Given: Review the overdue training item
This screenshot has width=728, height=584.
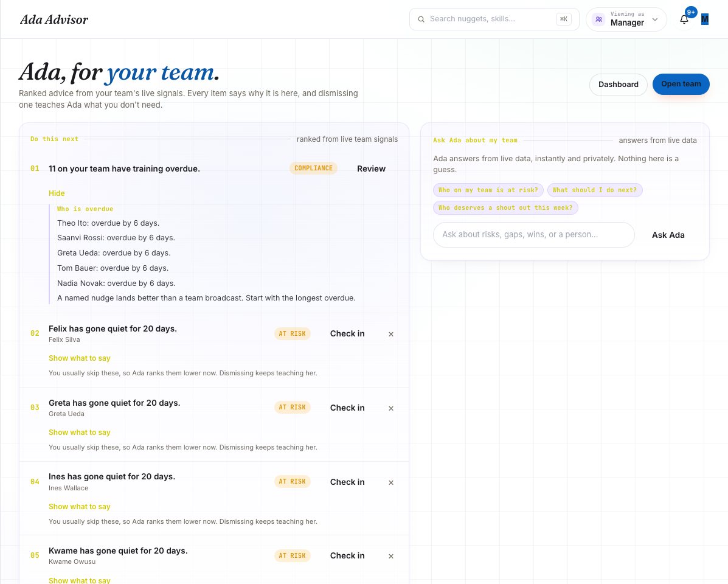Looking at the screenshot, I should [372, 169].
